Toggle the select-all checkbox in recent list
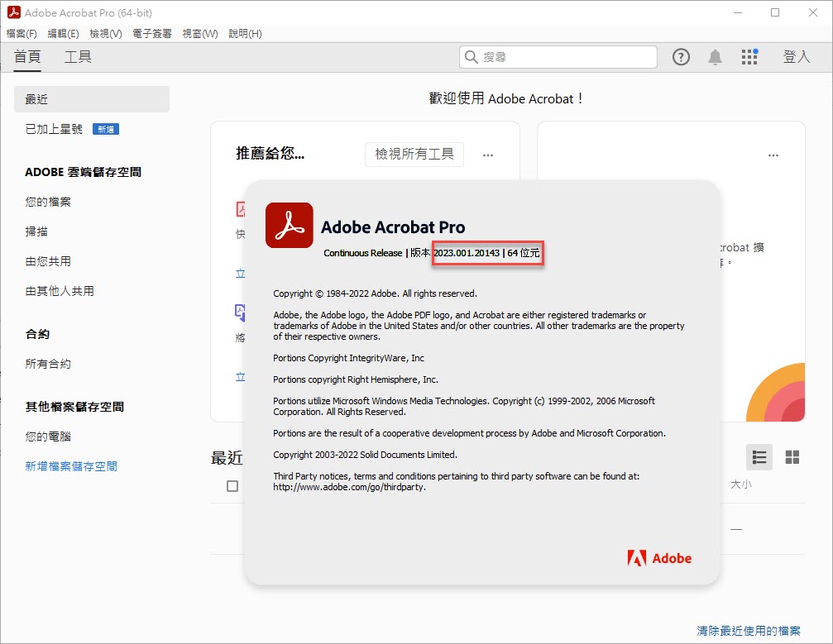 point(232,486)
